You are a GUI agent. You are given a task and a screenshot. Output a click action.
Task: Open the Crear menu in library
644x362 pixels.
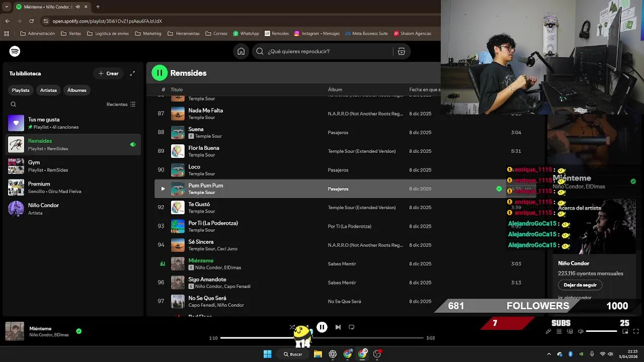click(x=109, y=73)
